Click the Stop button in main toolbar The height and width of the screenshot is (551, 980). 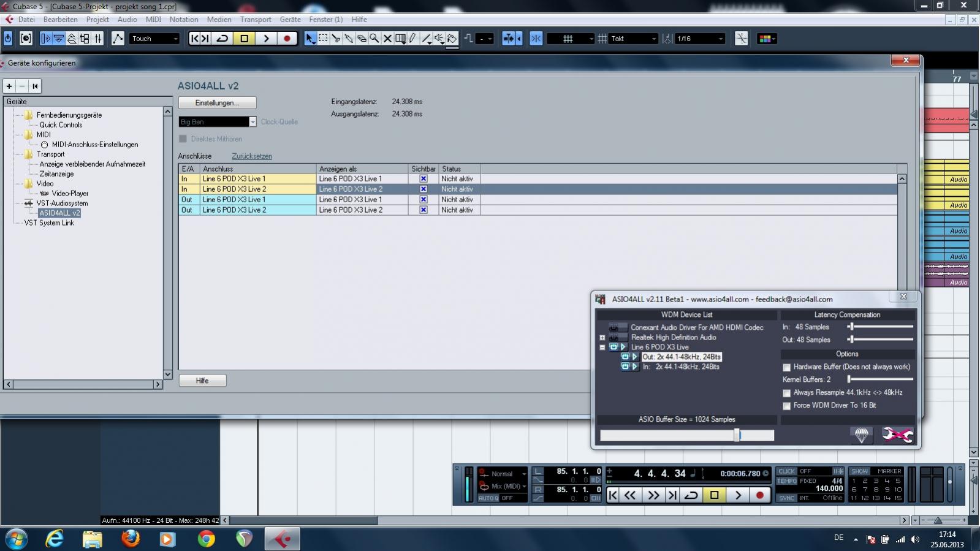tap(244, 39)
